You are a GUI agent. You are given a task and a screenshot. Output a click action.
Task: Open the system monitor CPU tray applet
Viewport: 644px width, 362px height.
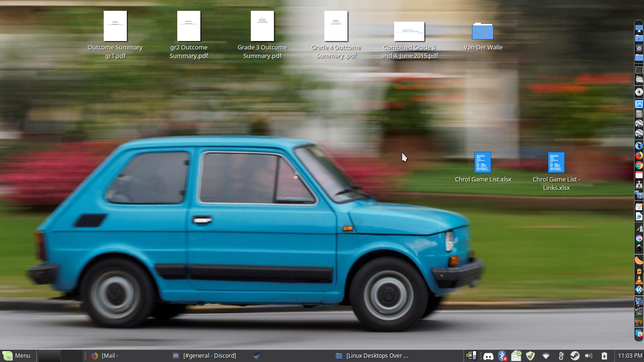coord(471,356)
